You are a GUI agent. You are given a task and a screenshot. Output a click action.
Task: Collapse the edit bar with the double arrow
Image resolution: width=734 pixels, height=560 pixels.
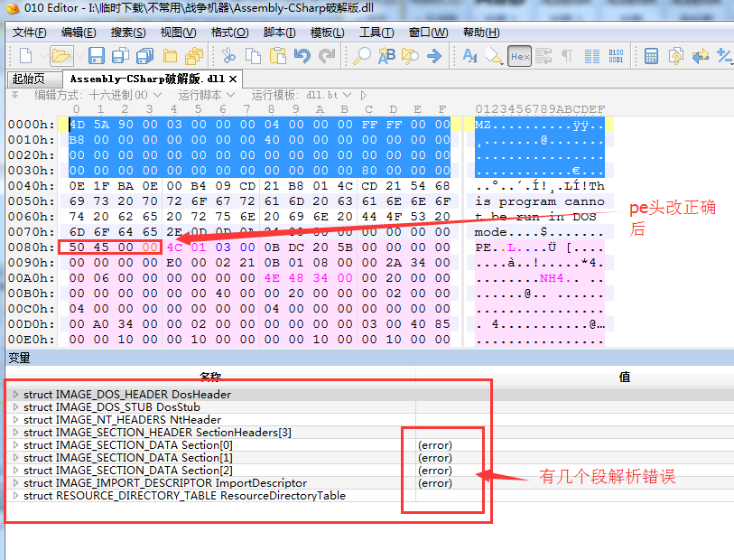tap(15, 95)
